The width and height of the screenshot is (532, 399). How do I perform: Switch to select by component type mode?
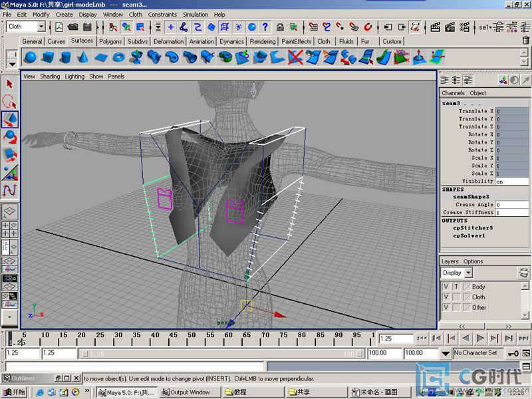pos(140,27)
